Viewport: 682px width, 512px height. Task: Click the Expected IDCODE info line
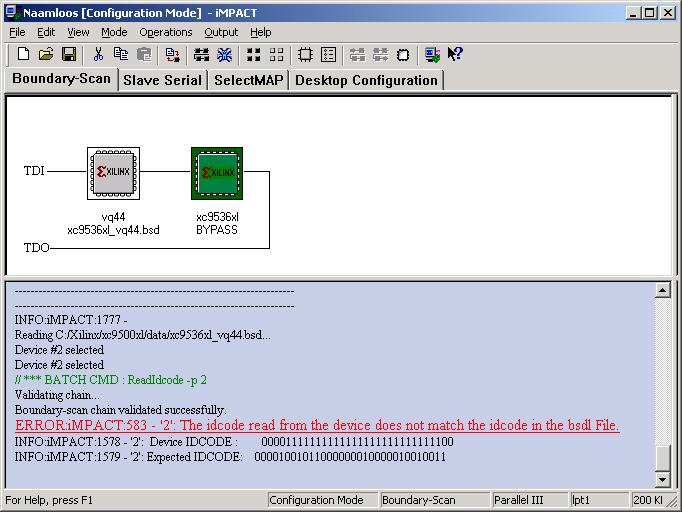230,457
